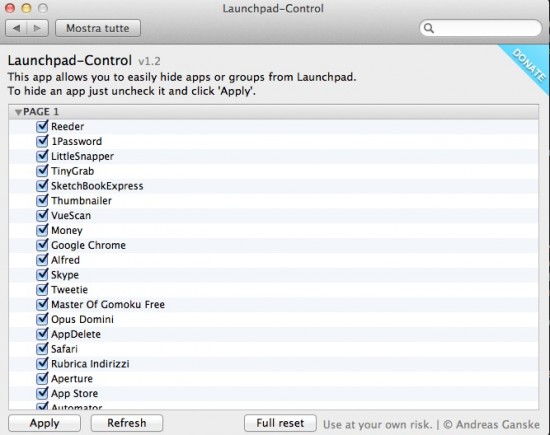Screen dimensions: 550x435
Task: Click the back navigation arrow
Action: click(x=16, y=28)
